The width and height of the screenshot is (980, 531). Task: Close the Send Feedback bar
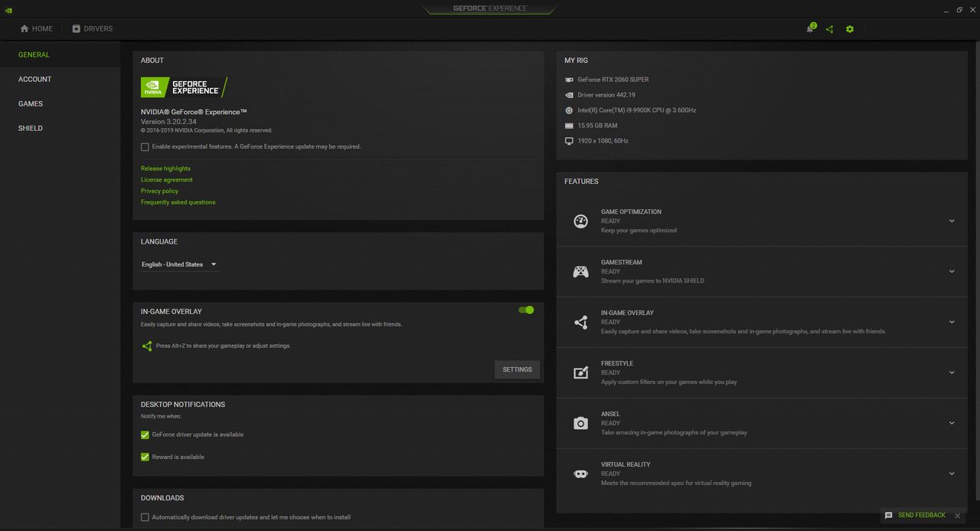[x=958, y=516]
